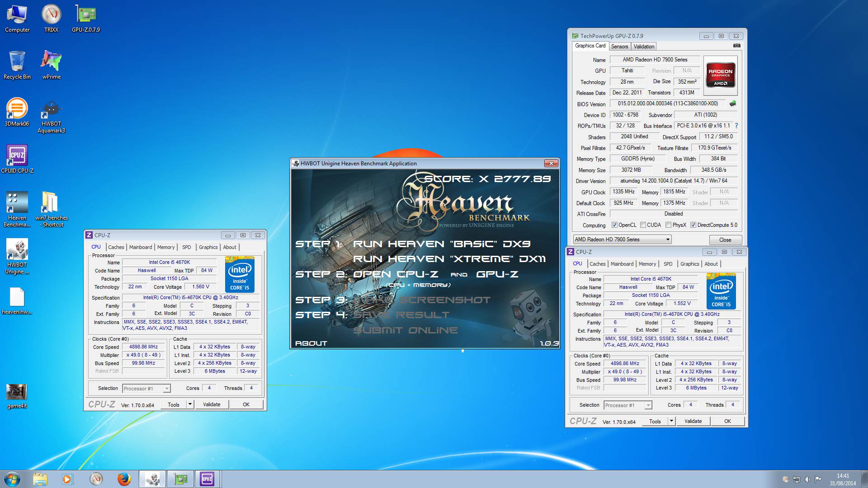
Task: Click Submit Online in Heaven window
Action: pyautogui.click(x=406, y=330)
